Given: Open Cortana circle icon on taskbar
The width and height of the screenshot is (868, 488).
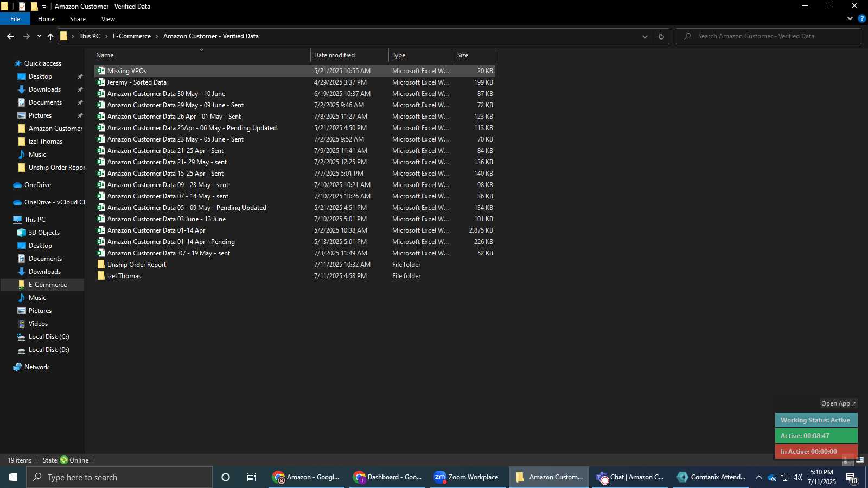Looking at the screenshot, I should click(226, 477).
